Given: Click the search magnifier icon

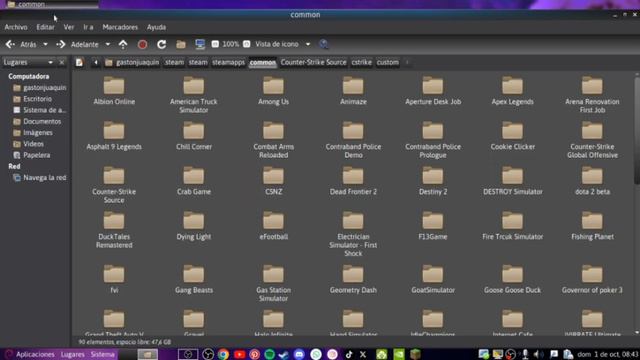Looking at the screenshot, I should tap(323, 44).
